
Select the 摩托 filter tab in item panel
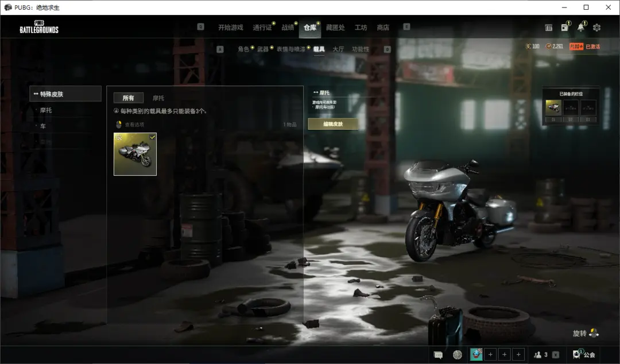click(x=158, y=98)
